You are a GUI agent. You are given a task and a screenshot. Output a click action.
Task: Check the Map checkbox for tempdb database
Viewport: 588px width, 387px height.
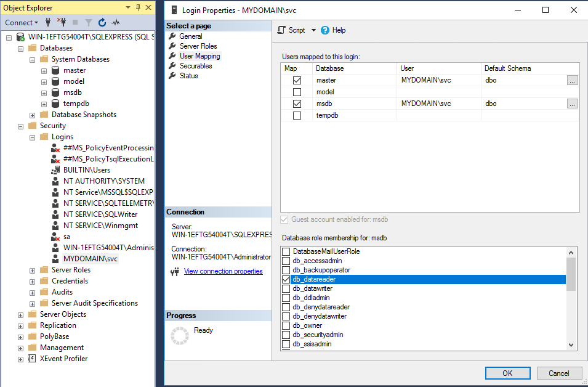(297, 115)
